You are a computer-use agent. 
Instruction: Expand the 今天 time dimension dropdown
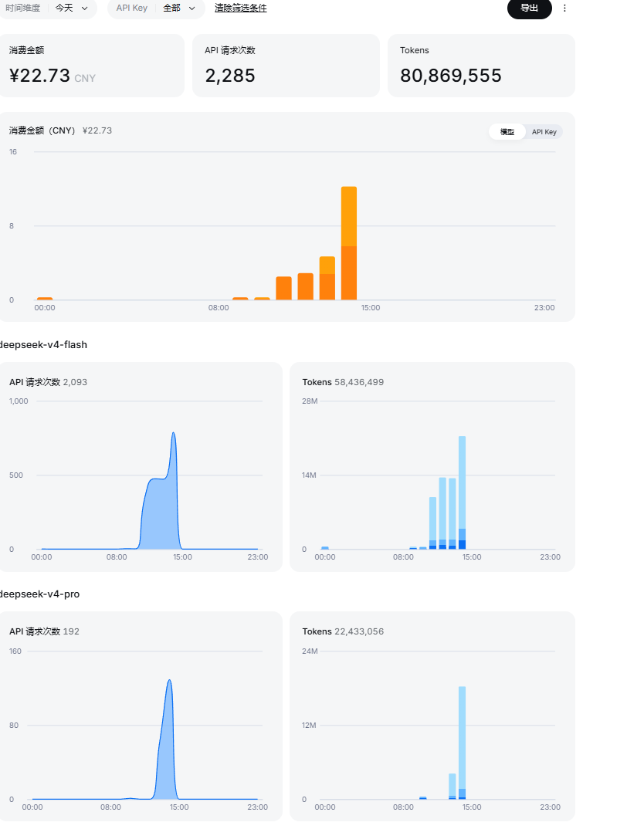[71, 8]
